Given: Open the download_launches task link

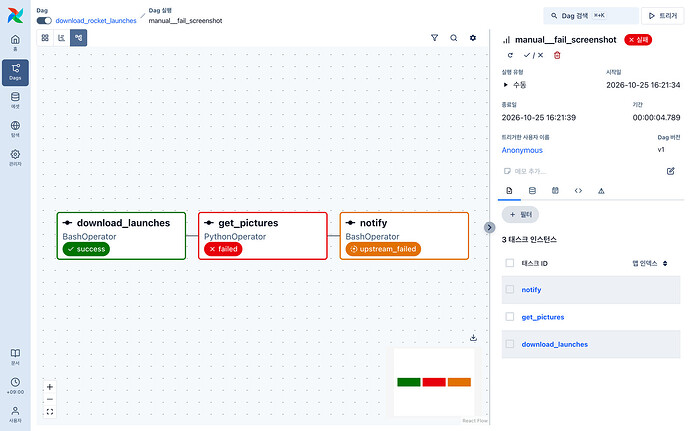Looking at the screenshot, I should pos(554,344).
